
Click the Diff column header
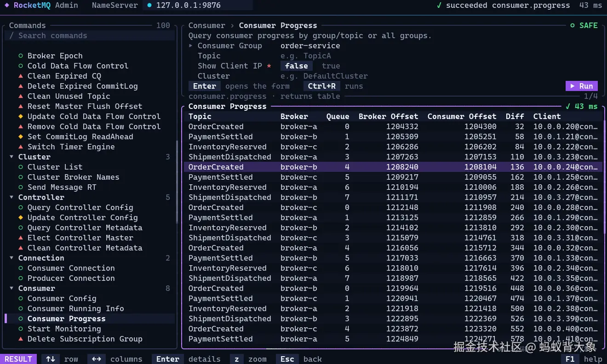pyautogui.click(x=515, y=117)
